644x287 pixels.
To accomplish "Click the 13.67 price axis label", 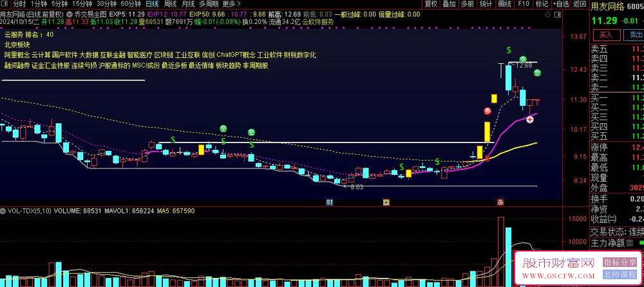I will pos(578,37).
